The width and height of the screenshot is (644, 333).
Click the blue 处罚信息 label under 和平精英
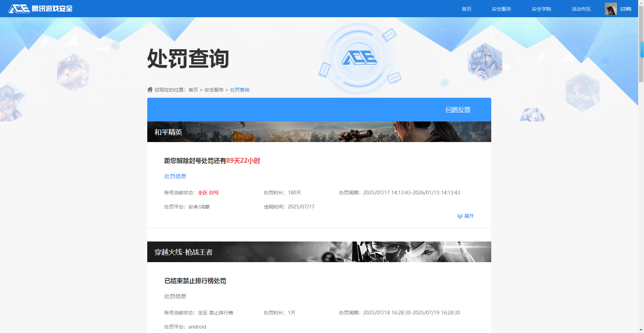pyautogui.click(x=175, y=176)
